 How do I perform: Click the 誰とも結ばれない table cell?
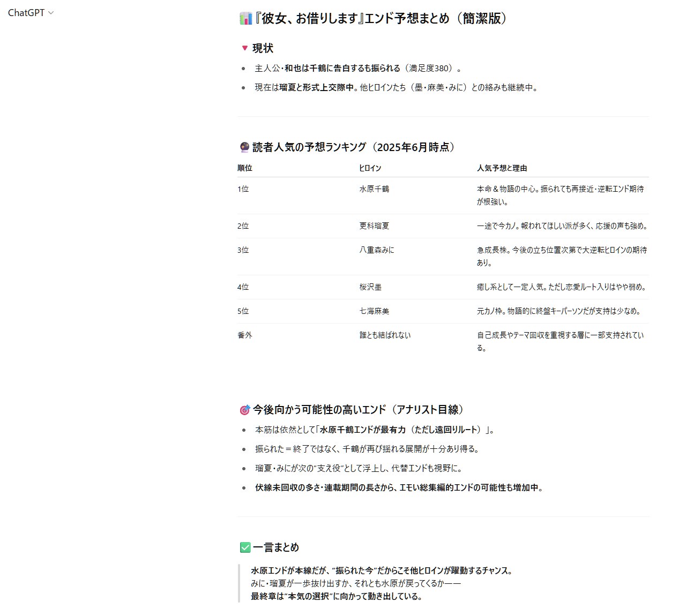[385, 335]
